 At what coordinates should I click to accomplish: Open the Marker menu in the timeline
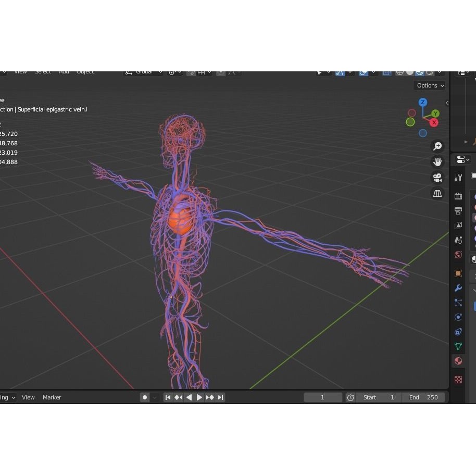click(52, 397)
